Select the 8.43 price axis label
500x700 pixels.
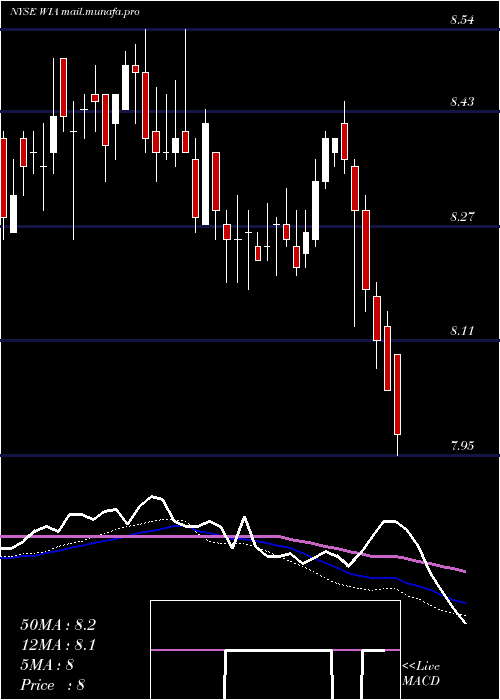[x=462, y=102]
